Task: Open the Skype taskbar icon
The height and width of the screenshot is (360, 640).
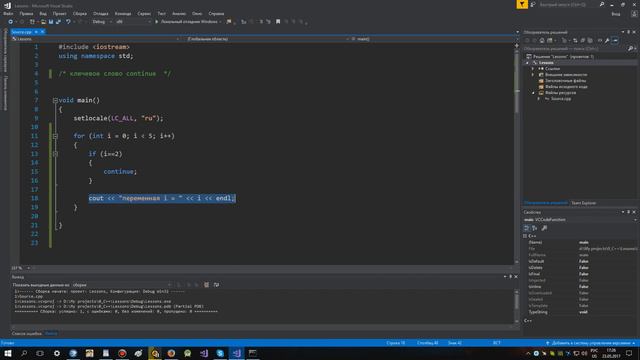Action: pyautogui.click(x=220, y=353)
